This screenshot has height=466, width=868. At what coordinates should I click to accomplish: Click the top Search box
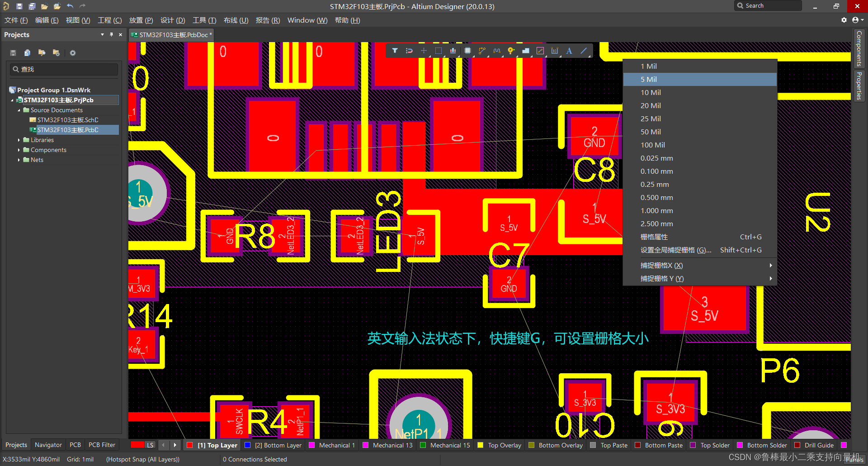pyautogui.click(x=768, y=6)
